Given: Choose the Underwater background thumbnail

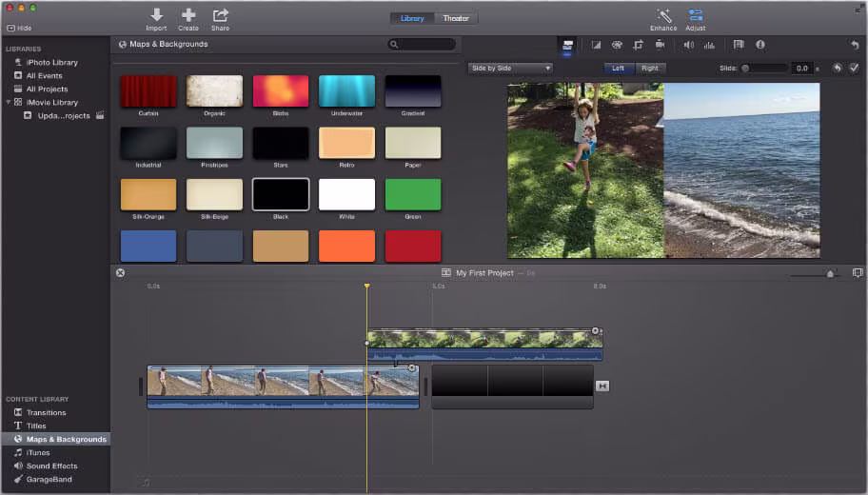Looking at the screenshot, I should pyautogui.click(x=346, y=91).
